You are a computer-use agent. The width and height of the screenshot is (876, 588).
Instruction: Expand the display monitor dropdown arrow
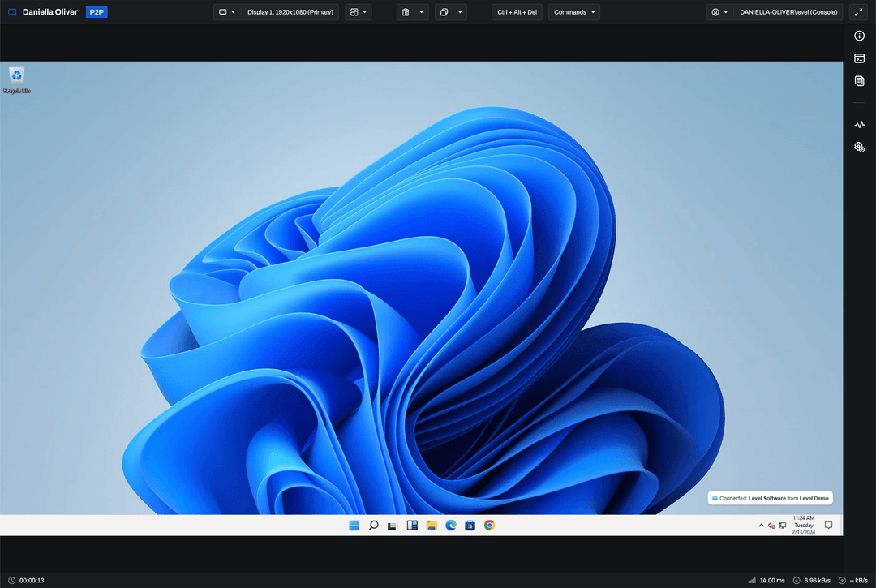click(233, 12)
